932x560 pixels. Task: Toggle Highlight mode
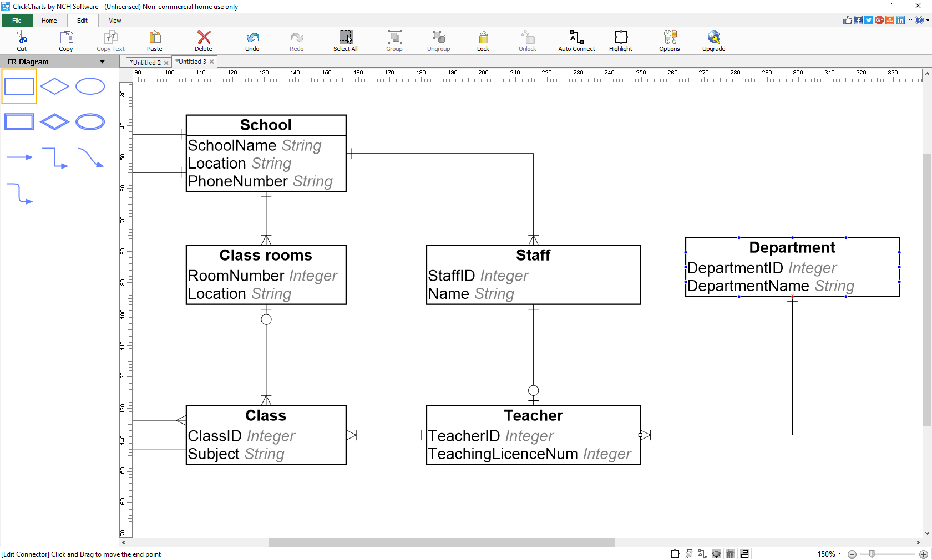tap(620, 40)
